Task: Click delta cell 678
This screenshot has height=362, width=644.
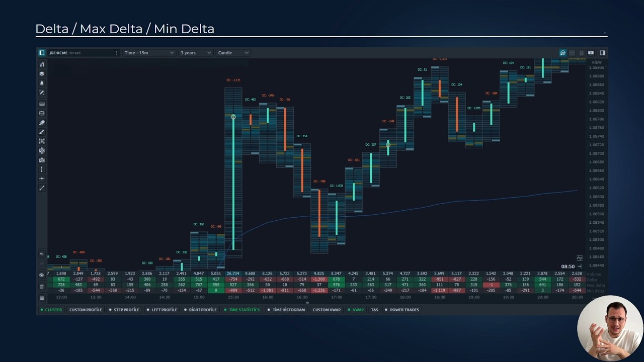Action: click(336, 279)
